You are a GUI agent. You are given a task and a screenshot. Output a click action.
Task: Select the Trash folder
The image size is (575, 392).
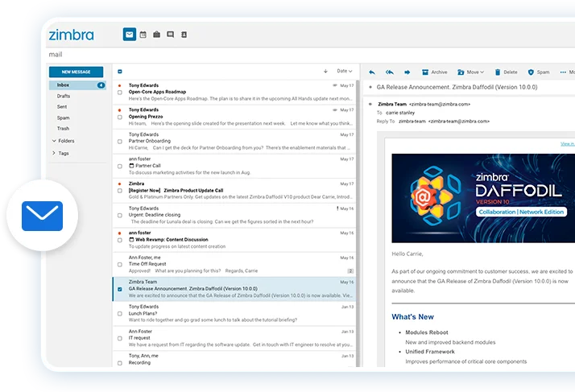coord(63,128)
